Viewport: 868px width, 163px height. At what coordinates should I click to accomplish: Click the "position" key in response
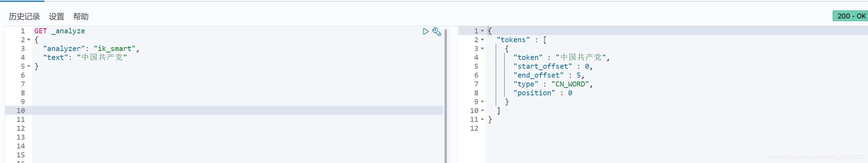[x=534, y=93]
